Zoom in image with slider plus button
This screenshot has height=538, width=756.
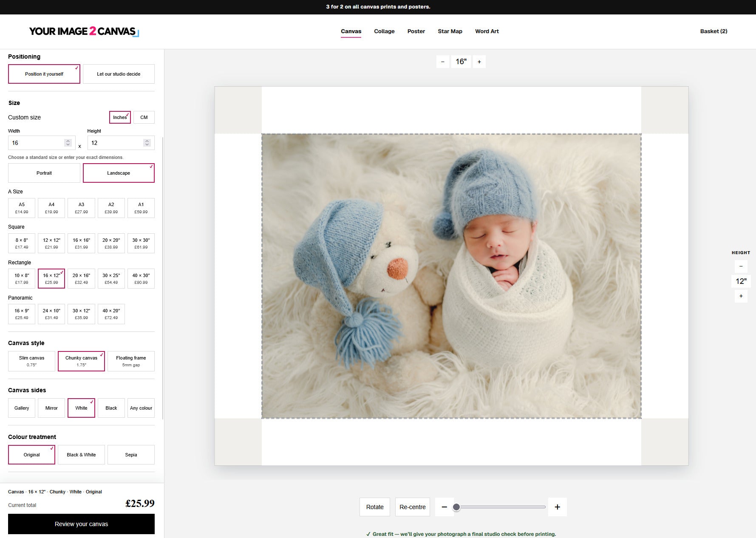point(558,507)
